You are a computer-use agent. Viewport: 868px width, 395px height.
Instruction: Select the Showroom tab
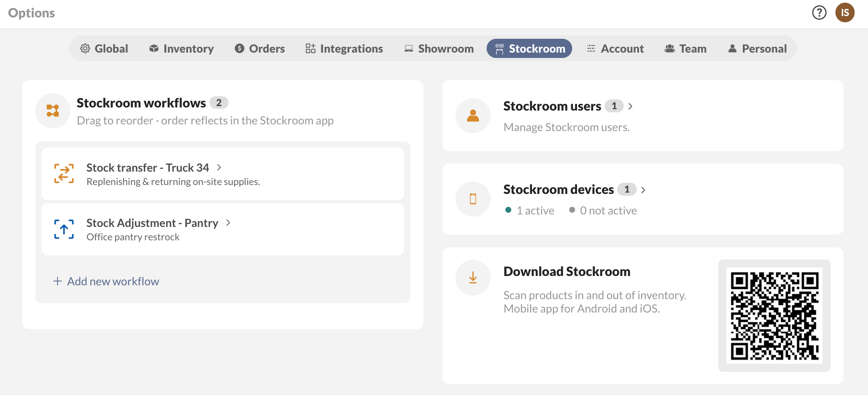(439, 49)
